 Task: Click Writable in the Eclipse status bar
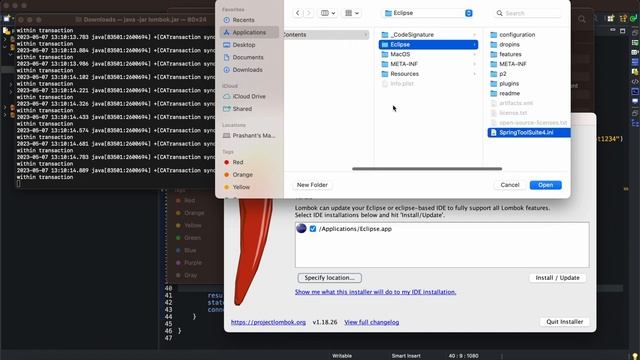point(342,356)
